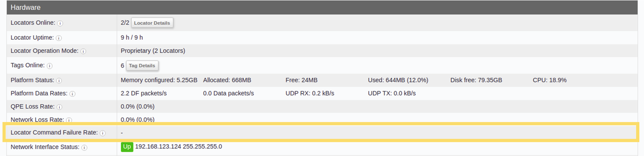Screen dimensions: 644x156
Task: Click info icon beside Locator Uptime
Action: coord(59,38)
